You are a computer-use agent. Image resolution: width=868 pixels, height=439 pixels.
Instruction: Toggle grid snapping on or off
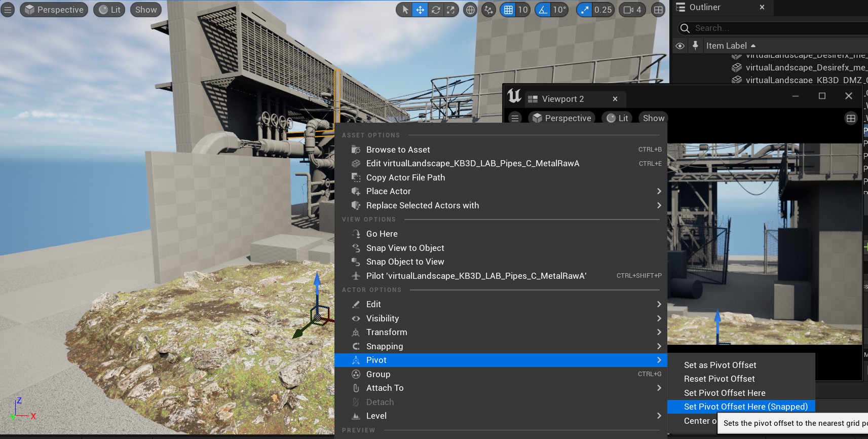pos(508,10)
